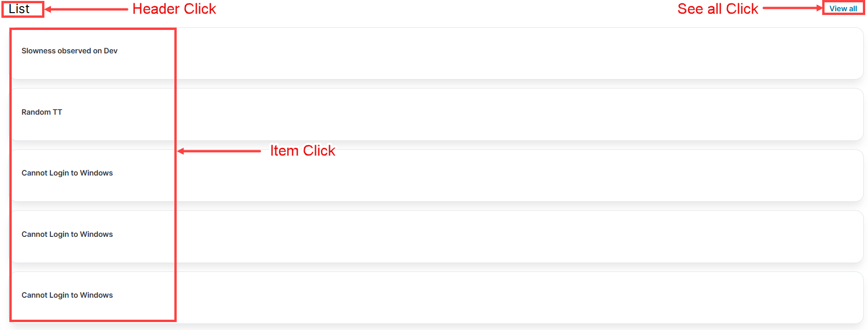Open the View all link
868x330 pixels.
pos(843,8)
